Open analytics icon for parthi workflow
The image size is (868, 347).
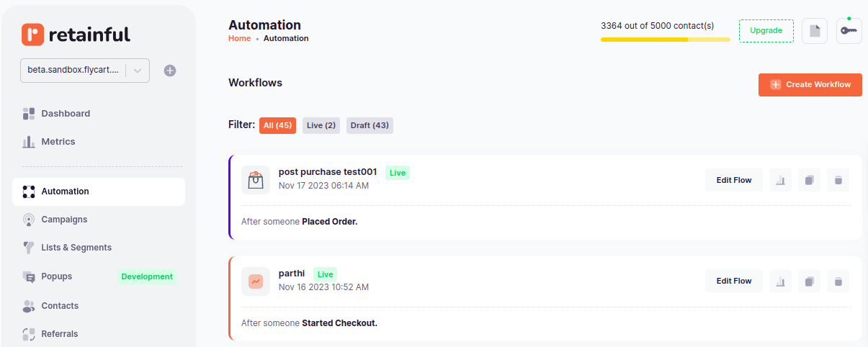pyautogui.click(x=780, y=281)
